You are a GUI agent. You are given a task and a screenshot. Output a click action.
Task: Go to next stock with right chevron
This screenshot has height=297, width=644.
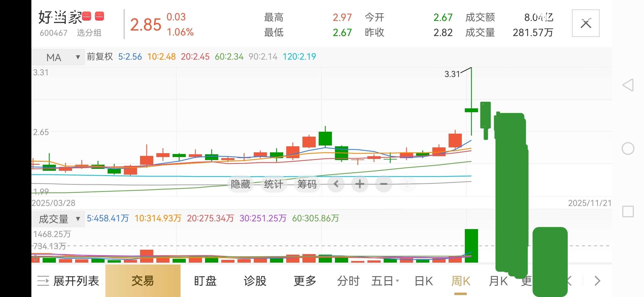597,281
